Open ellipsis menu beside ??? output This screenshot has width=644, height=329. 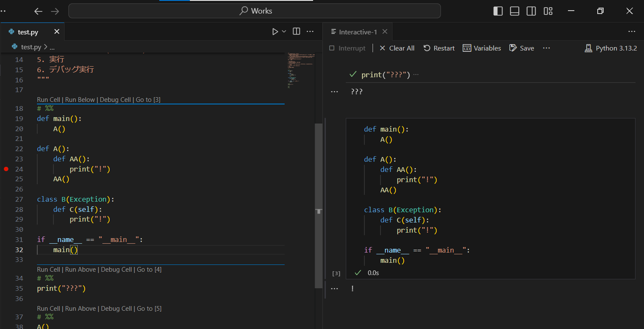pos(334,92)
